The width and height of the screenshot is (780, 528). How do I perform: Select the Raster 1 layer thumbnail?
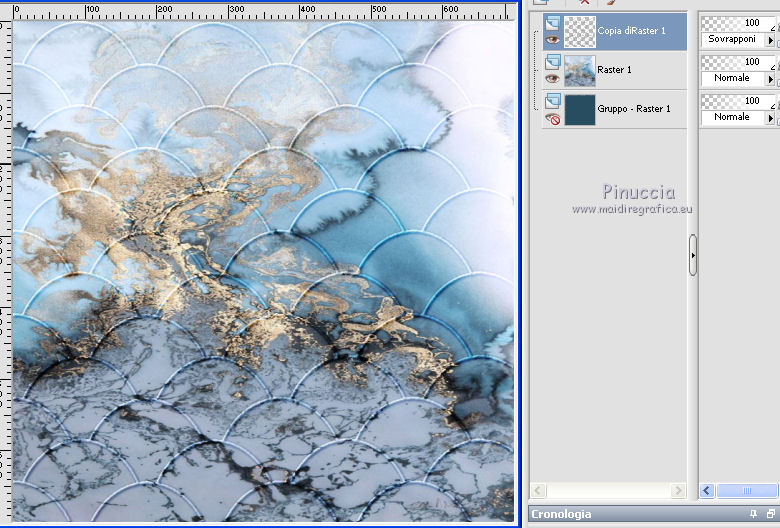[580, 71]
